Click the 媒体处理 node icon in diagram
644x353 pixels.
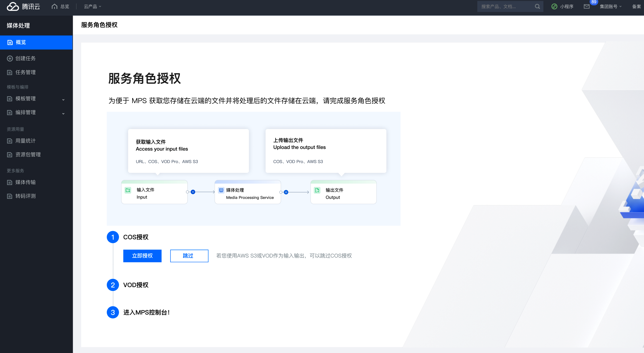(x=221, y=190)
